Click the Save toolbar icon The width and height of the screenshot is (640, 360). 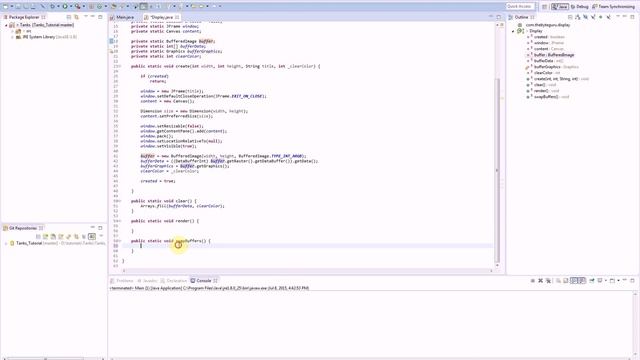[x=18, y=6]
